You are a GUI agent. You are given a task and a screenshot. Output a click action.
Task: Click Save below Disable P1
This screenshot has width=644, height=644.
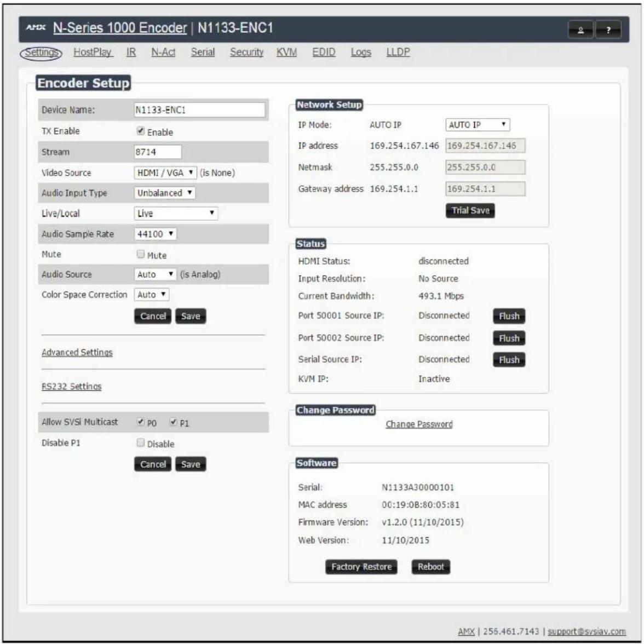coord(191,464)
